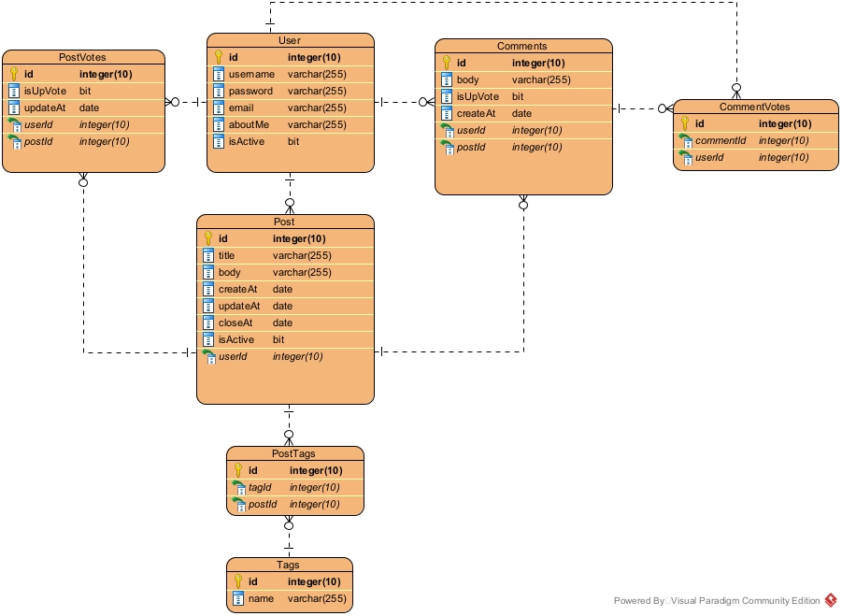Click the Powered By Visual Paradigm Community Edition text
Image resolution: width=842 pixels, height=616 pixels.
[x=717, y=600]
